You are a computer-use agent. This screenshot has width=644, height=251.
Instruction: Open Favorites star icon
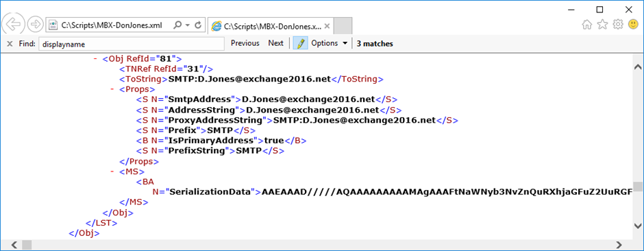click(602, 25)
